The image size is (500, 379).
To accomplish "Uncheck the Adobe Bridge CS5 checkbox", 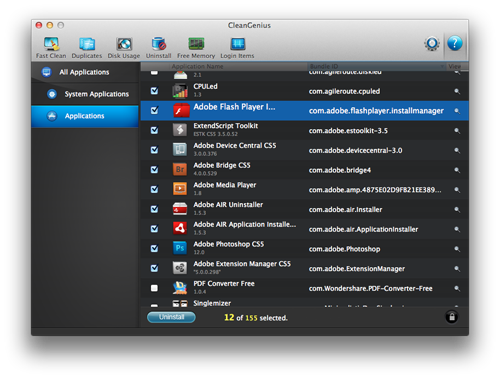I will coord(154,169).
